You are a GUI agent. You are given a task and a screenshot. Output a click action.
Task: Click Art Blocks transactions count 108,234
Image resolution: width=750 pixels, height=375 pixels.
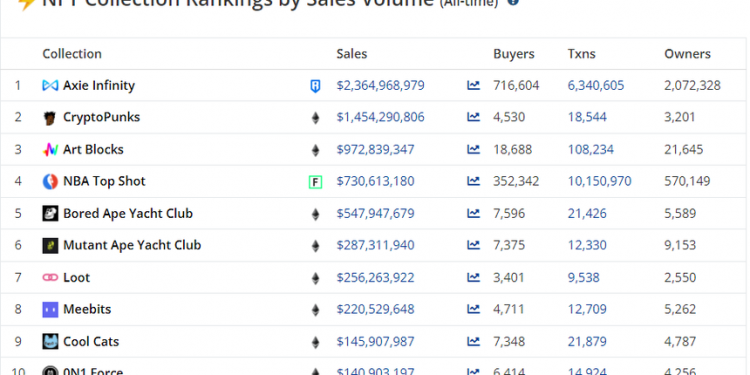tap(591, 150)
